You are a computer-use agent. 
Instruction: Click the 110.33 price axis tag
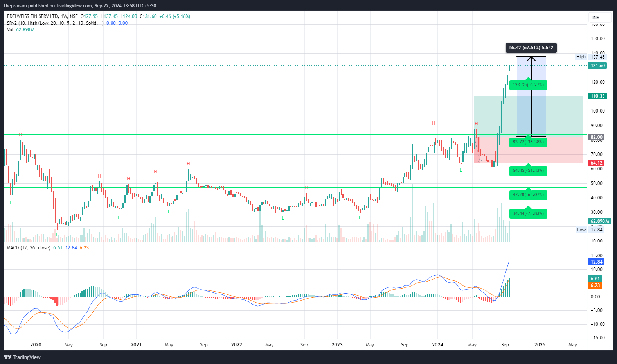(597, 96)
